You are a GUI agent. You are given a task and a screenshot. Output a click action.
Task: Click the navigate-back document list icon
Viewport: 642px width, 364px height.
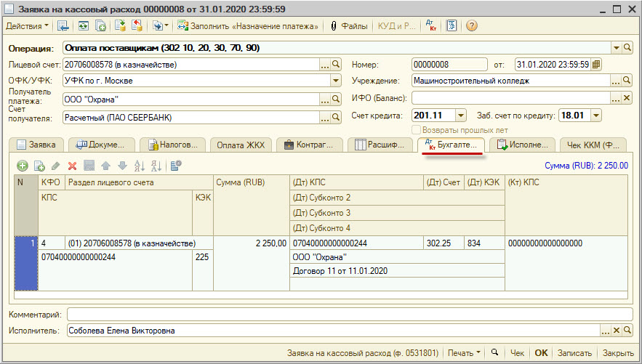[x=63, y=26]
